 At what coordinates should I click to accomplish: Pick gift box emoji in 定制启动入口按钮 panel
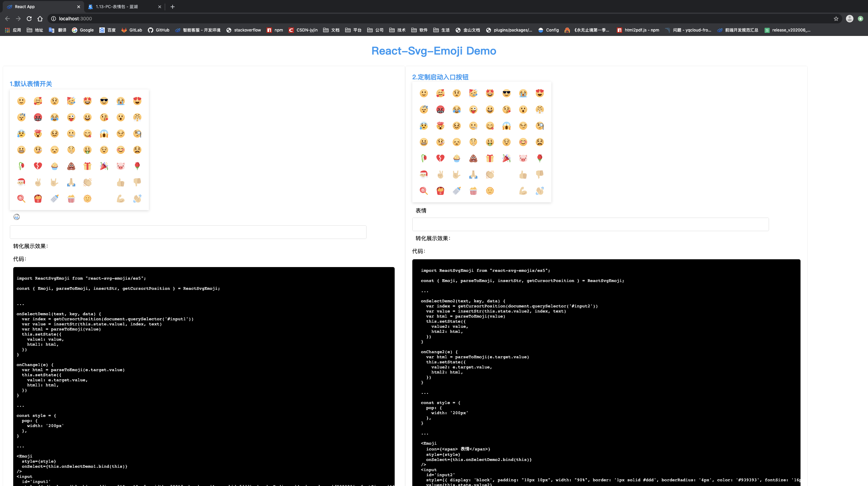tap(490, 158)
